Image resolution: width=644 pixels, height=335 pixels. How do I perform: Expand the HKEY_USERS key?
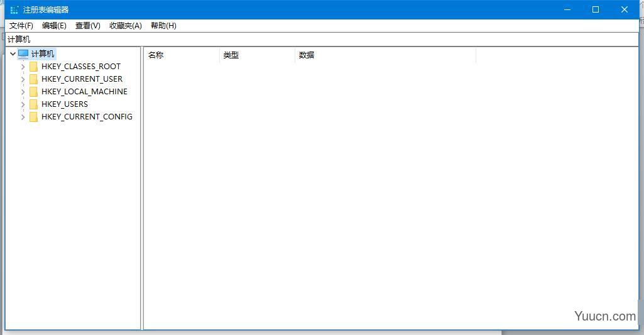[x=23, y=104]
